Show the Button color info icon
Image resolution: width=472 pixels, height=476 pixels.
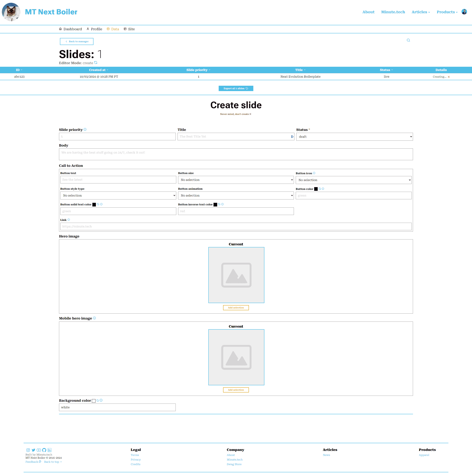coord(323,189)
